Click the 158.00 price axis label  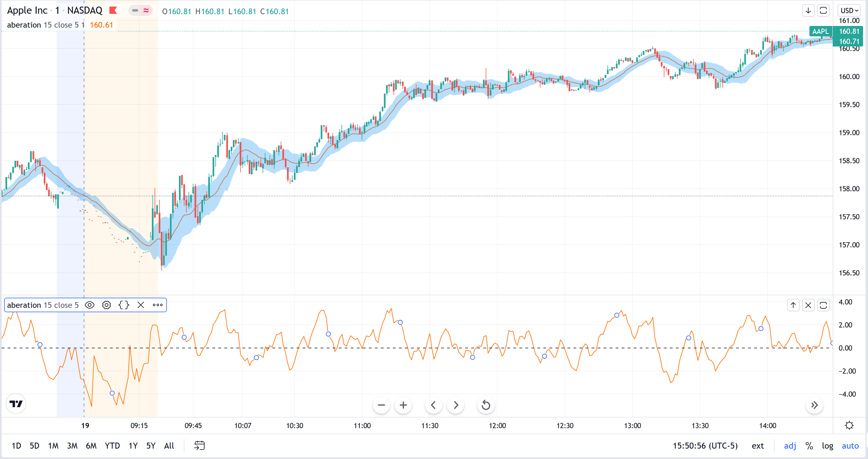point(849,189)
